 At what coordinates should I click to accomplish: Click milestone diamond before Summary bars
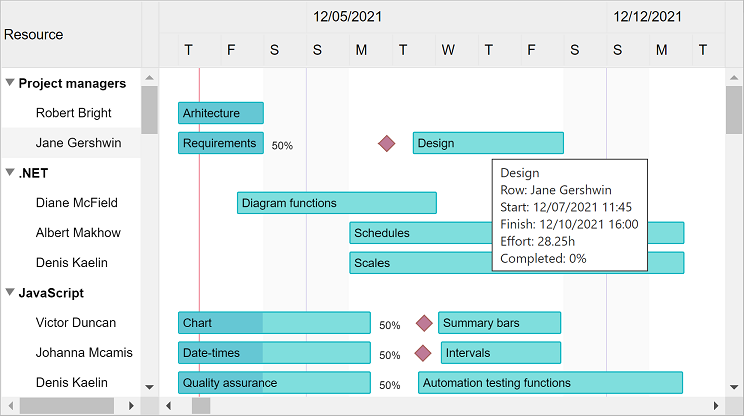click(x=424, y=323)
